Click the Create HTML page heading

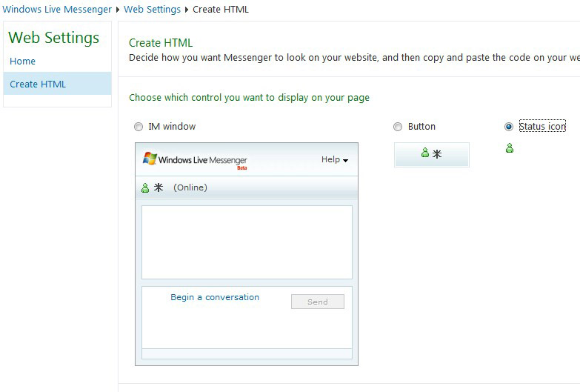(161, 42)
